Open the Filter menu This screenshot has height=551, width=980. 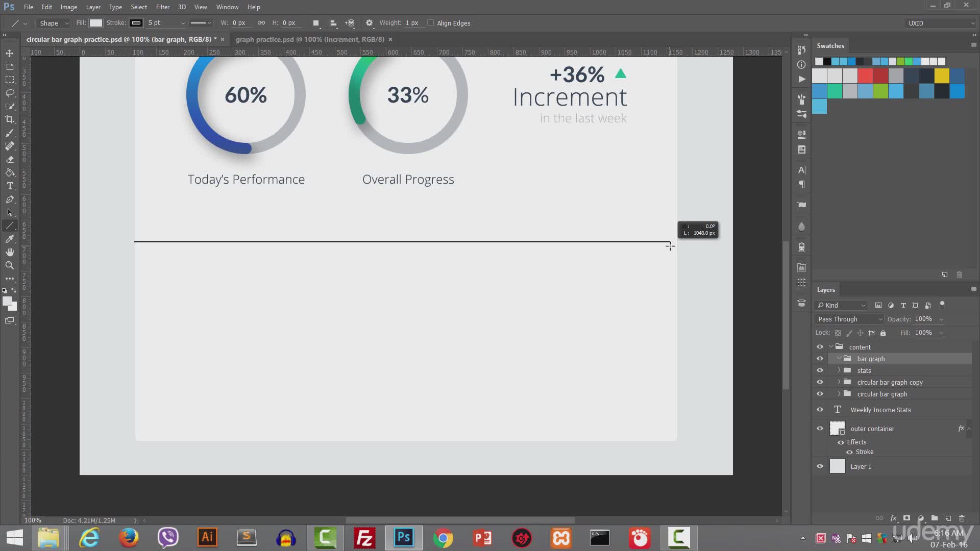point(163,7)
